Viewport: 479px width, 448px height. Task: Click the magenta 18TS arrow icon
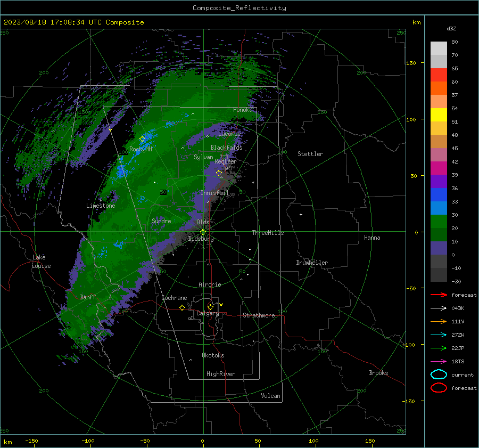439,361
